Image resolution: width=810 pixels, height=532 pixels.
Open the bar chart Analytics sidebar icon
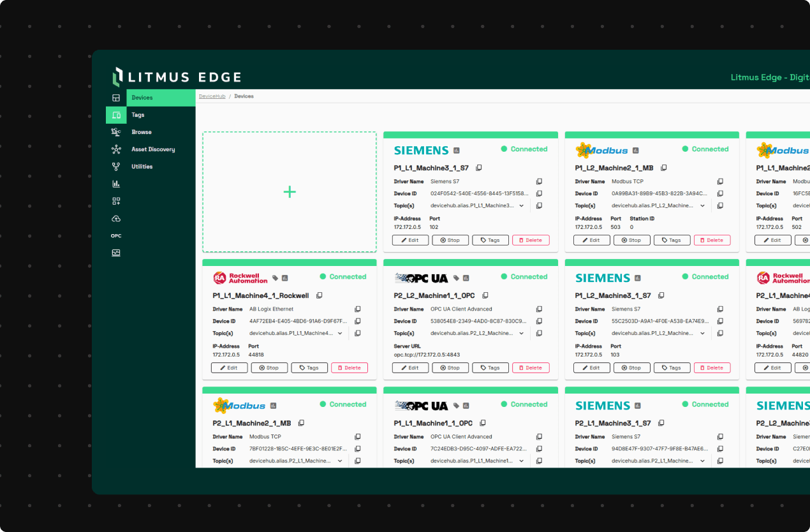point(116,184)
